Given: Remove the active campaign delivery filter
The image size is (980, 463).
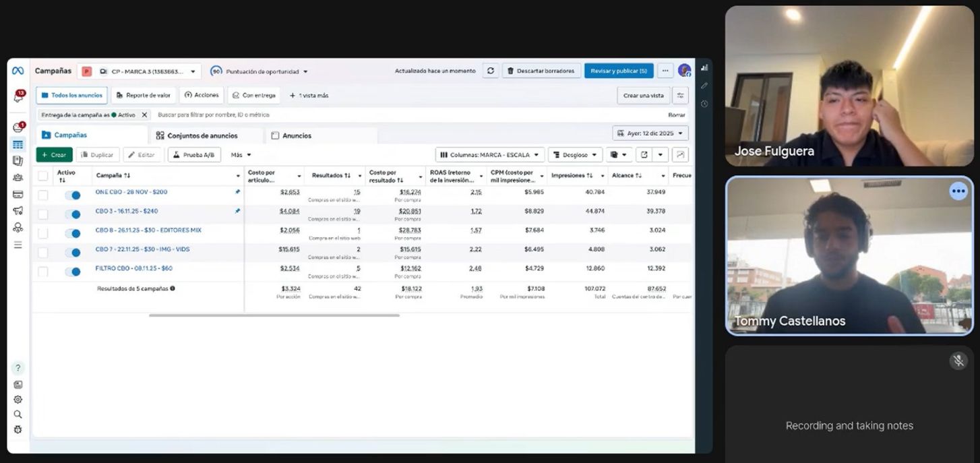Looking at the screenshot, I should point(144,115).
